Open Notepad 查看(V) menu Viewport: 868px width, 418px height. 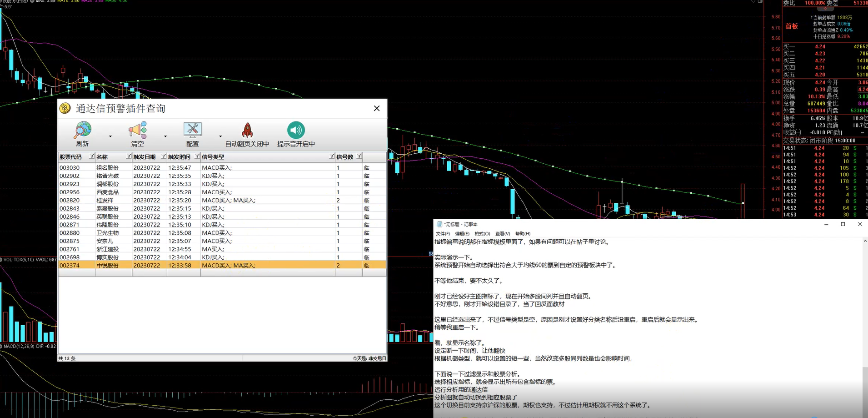(x=503, y=234)
